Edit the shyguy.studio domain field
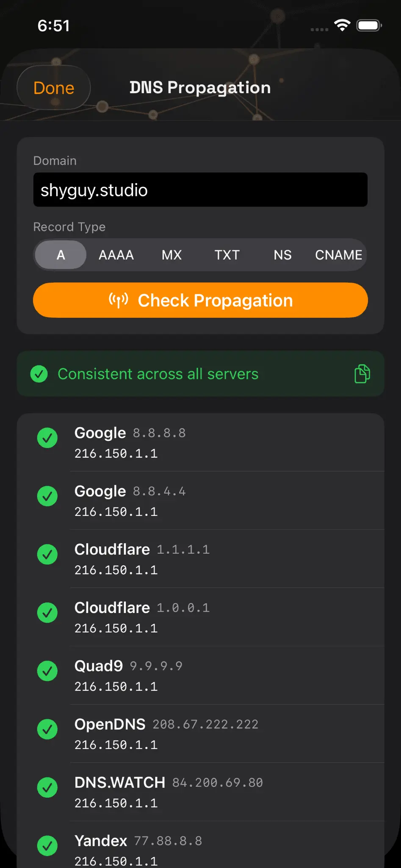Screen dimensions: 401x868 pos(200,189)
